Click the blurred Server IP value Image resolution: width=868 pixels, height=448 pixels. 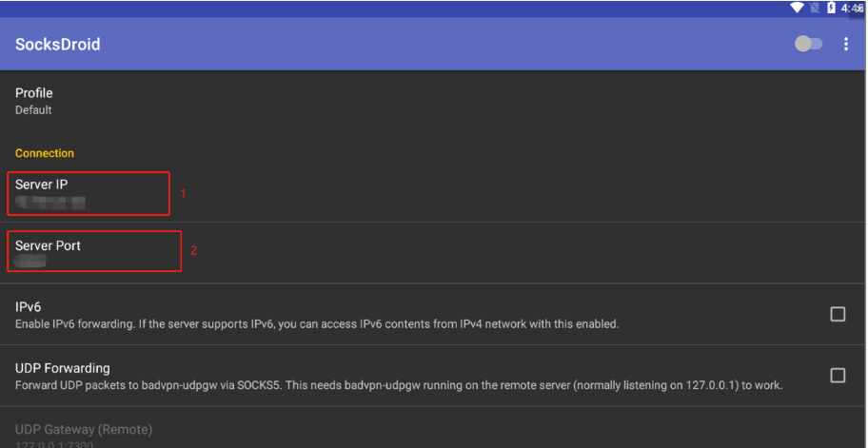[x=51, y=203]
